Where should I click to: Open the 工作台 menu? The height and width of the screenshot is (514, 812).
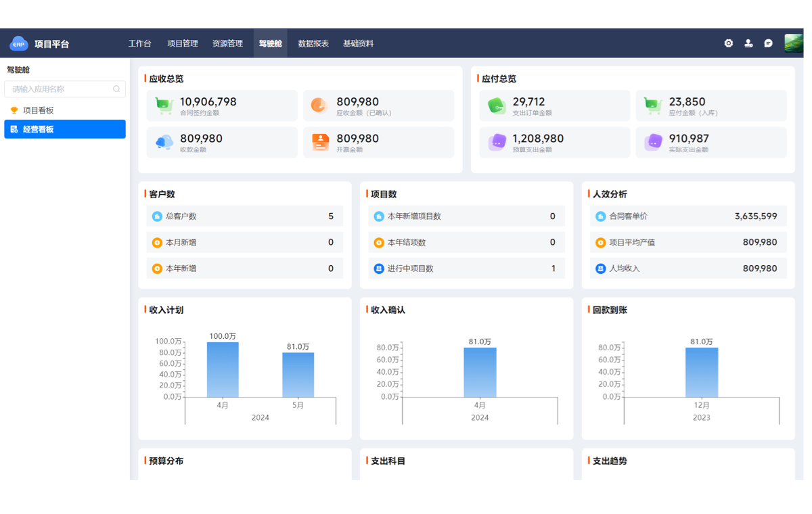coord(140,43)
